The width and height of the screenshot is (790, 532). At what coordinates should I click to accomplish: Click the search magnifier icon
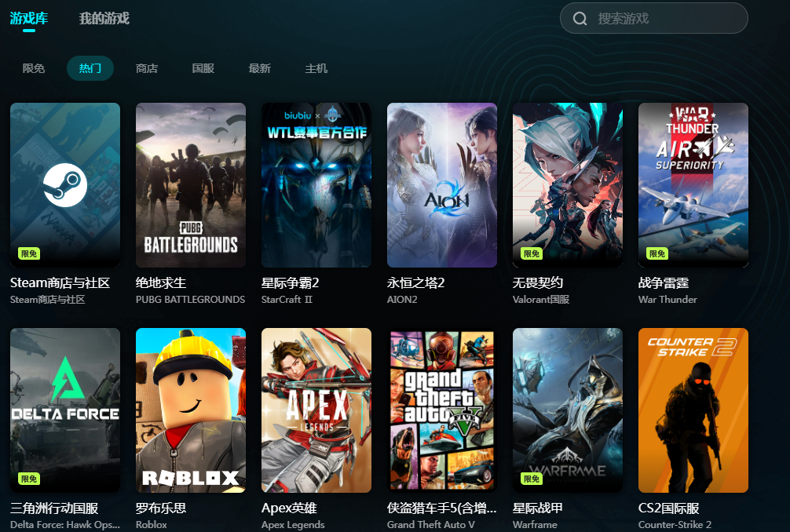coord(580,19)
